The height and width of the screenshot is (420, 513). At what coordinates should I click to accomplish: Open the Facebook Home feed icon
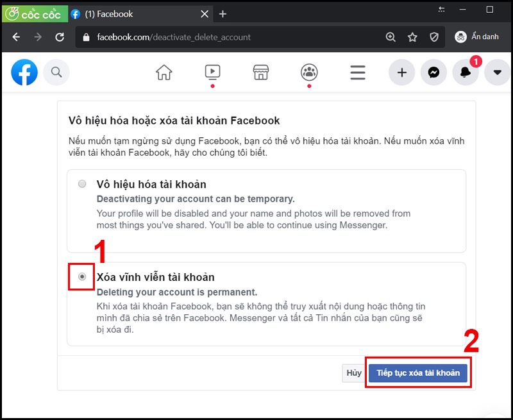164,72
